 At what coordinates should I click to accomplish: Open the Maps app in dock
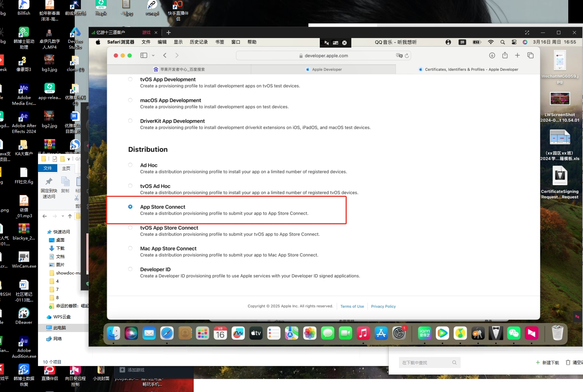292,333
